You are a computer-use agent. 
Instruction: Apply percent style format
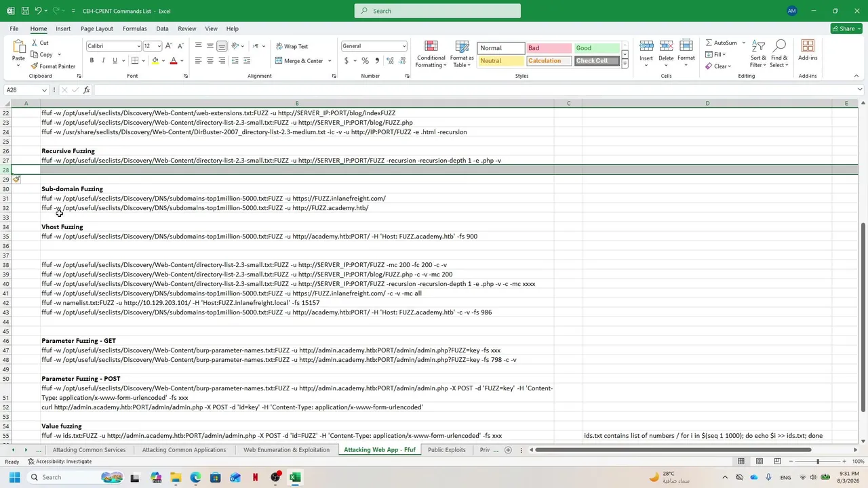pyautogui.click(x=365, y=60)
